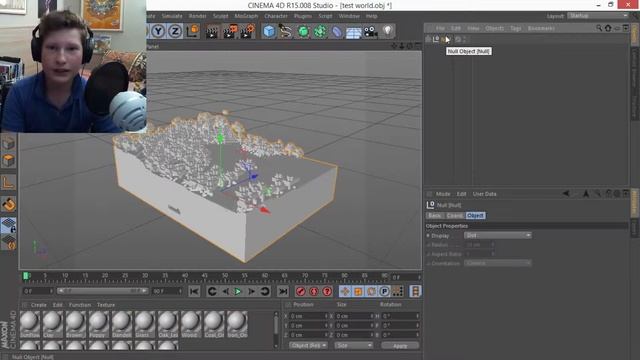Go to end of animation

coord(282,291)
